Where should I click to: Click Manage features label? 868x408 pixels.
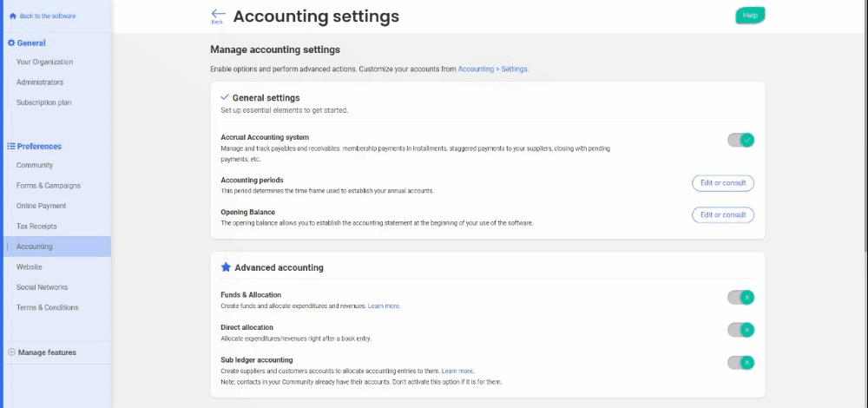tap(47, 352)
